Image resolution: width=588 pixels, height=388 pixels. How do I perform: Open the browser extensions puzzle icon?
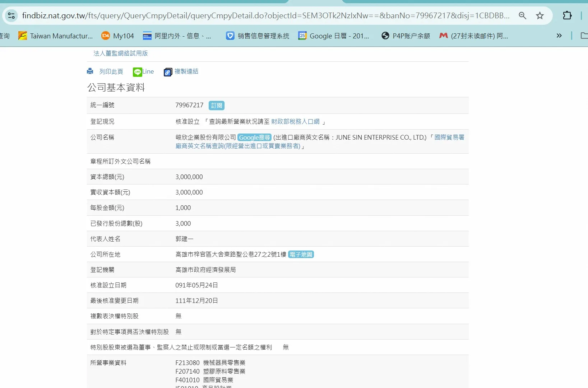[x=567, y=15]
